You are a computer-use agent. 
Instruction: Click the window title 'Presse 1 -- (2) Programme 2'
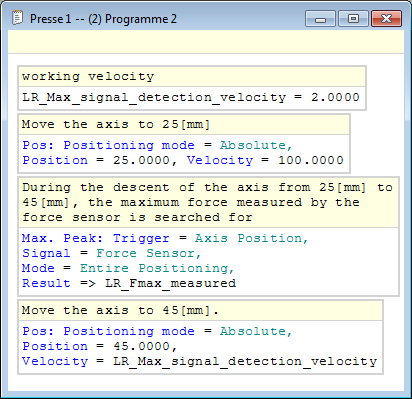click(x=103, y=19)
